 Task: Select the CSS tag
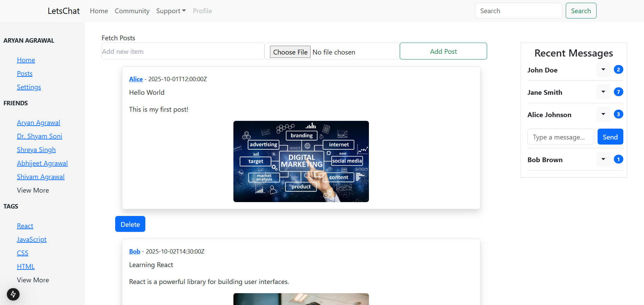(x=23, y=253)
